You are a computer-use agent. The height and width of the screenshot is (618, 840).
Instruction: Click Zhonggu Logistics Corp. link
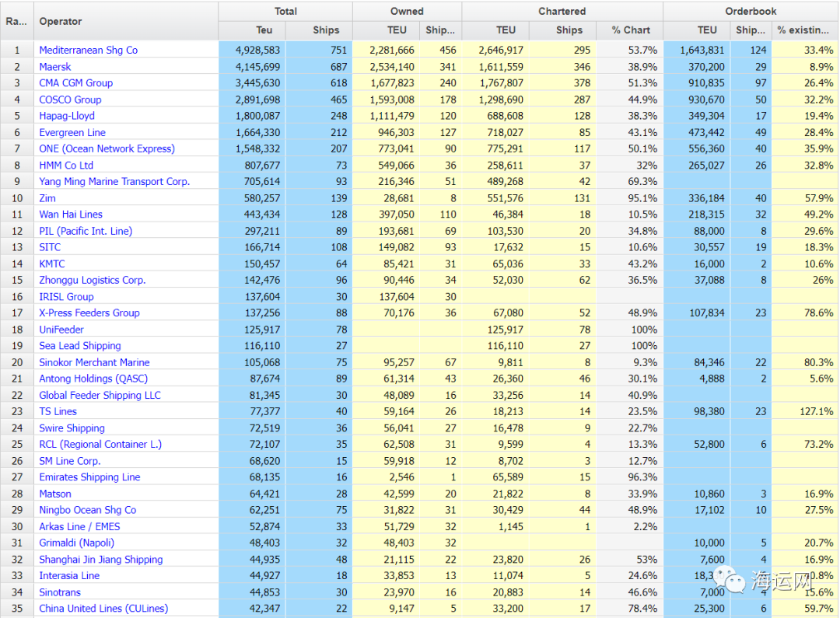tap(92, 280)
